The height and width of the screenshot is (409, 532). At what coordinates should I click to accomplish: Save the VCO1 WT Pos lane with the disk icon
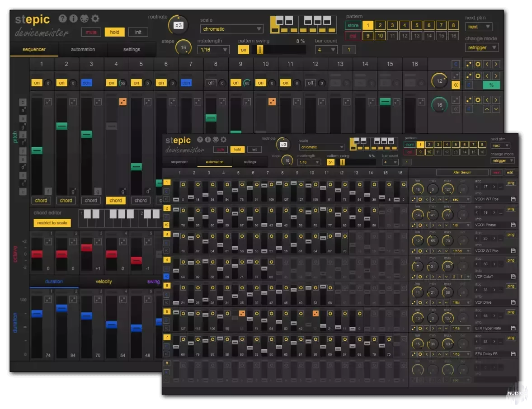tap(513, 199)
